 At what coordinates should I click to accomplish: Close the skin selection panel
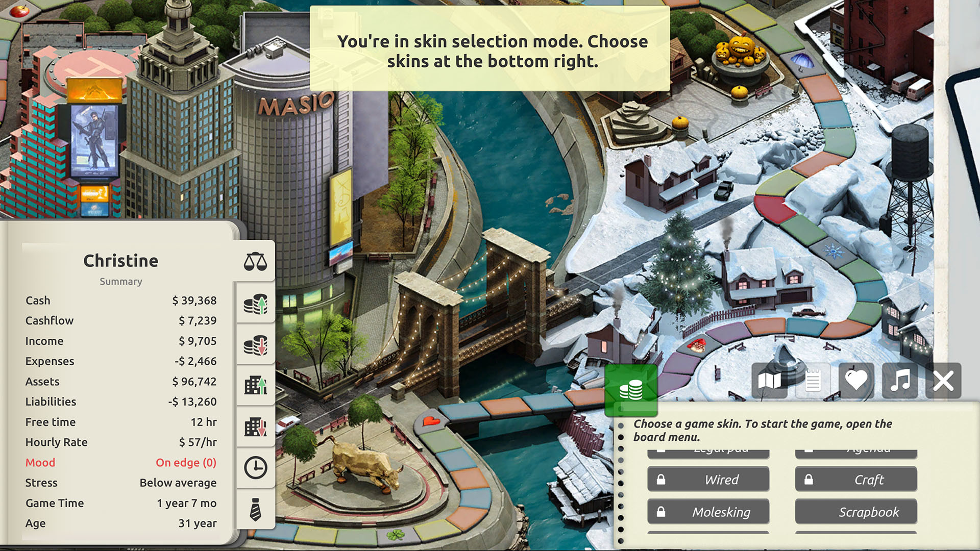945,381
